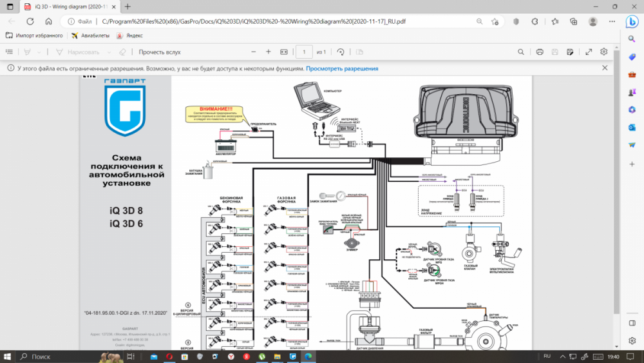Open PDF viewer settings gear
The height and width of the screenshot is (363, 644).
tap(604, 52)
